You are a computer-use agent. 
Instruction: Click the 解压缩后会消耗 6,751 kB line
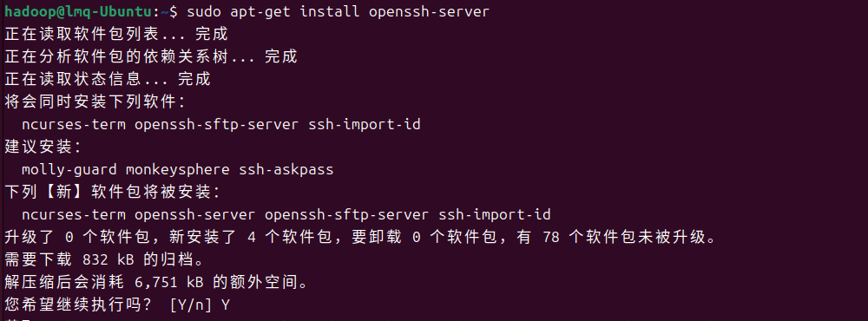[x=155, y=283]
